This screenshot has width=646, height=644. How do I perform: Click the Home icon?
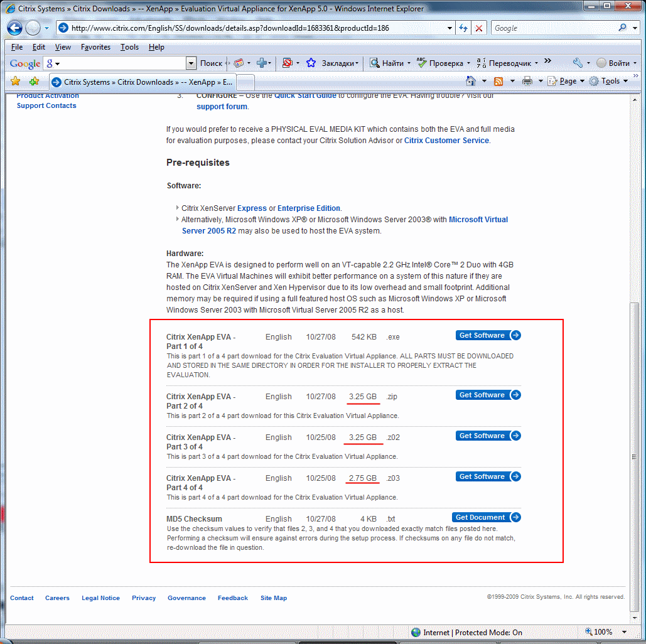(x=472, y=82)
